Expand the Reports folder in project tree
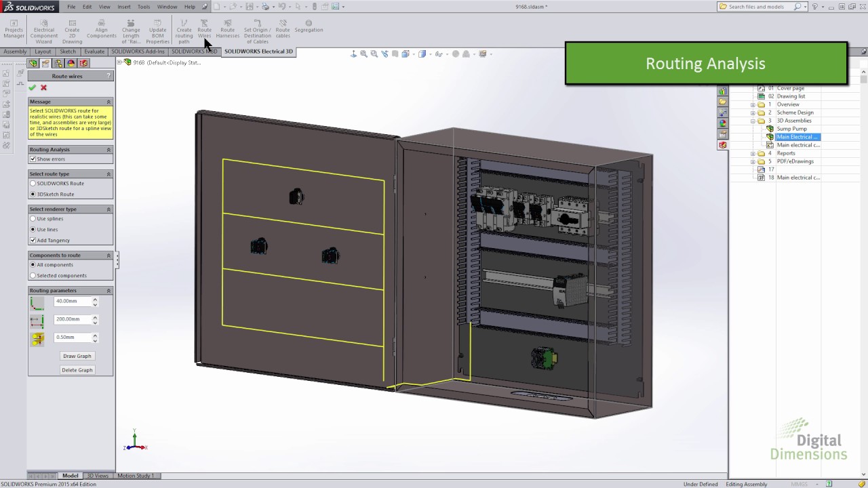The width and height of the screenshot is (868, 488). pos(753,153)
